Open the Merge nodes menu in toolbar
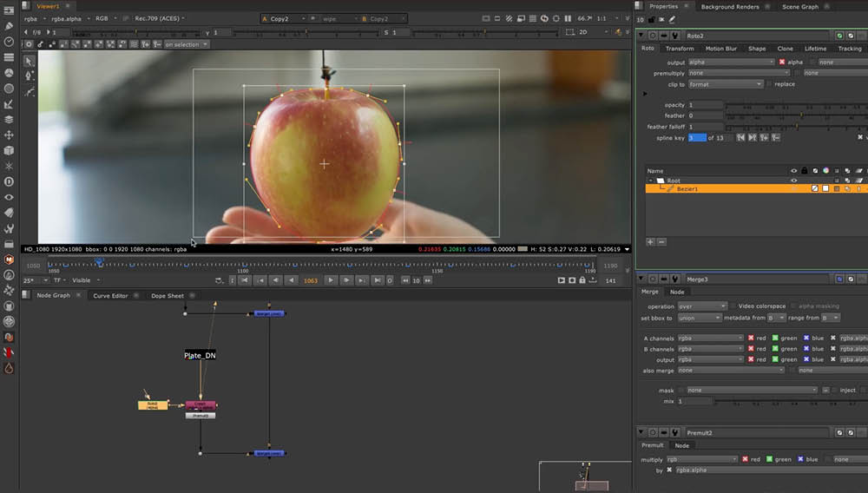868x493 pixels. tap(9, 119)
